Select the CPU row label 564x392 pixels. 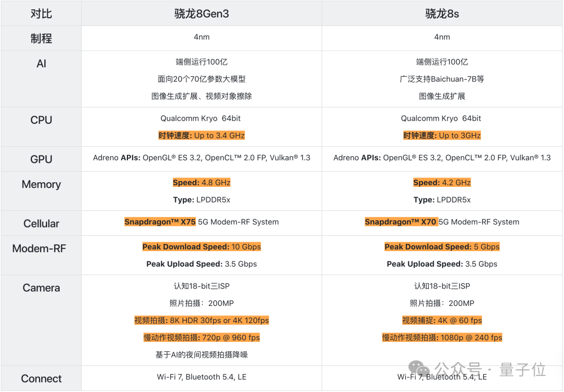click(x=41, y=120)
